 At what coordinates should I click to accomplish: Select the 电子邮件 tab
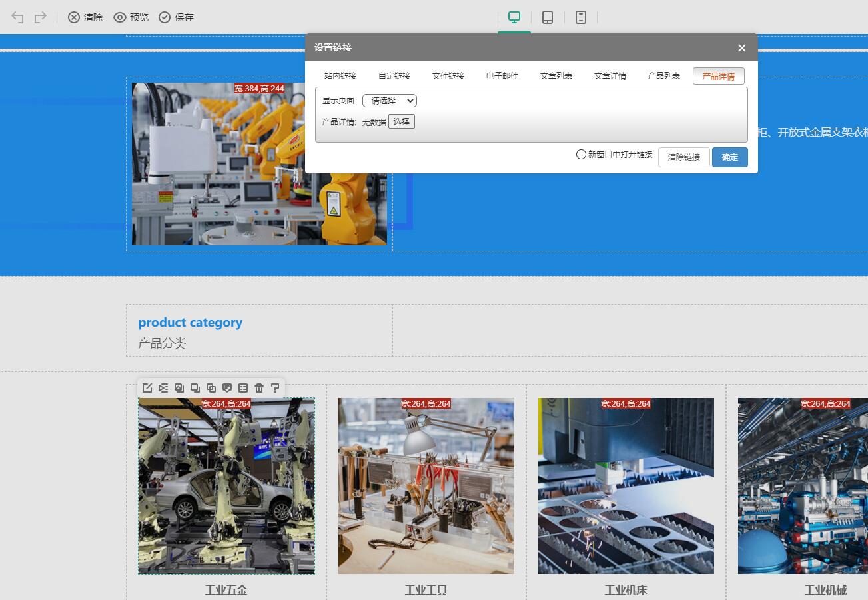point(502,76)
